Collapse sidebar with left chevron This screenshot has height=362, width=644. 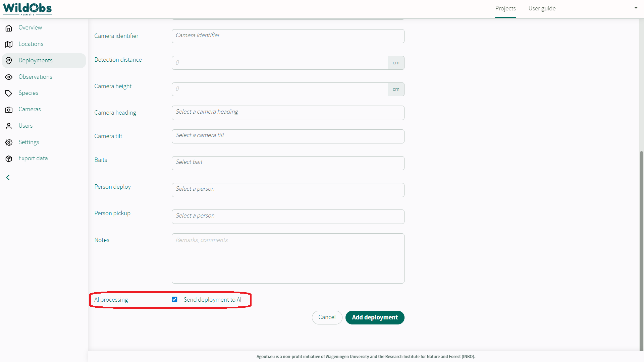click(x=8, y=177)
